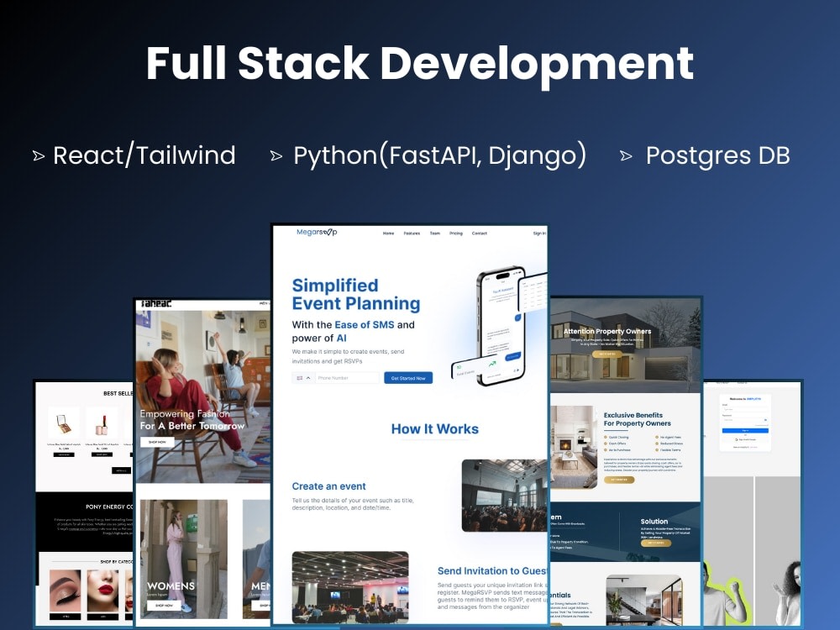Image resolution: width=840 pixels, height=630 pixels.
Task: Click the black label under the eye makeup category
Action: (65, 617)
